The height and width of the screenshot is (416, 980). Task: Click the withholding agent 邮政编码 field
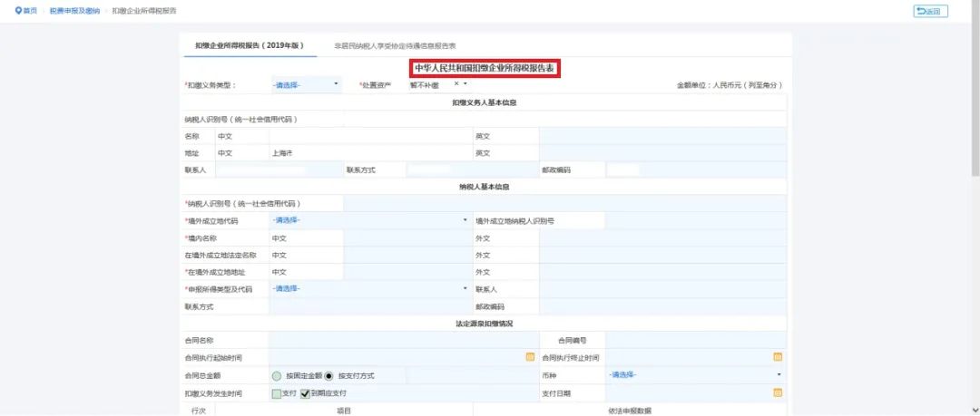click(x=695, y=169)
